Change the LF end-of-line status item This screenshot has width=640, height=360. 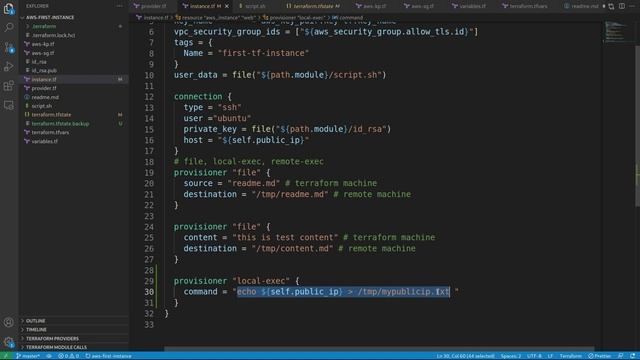pos(550,356)
